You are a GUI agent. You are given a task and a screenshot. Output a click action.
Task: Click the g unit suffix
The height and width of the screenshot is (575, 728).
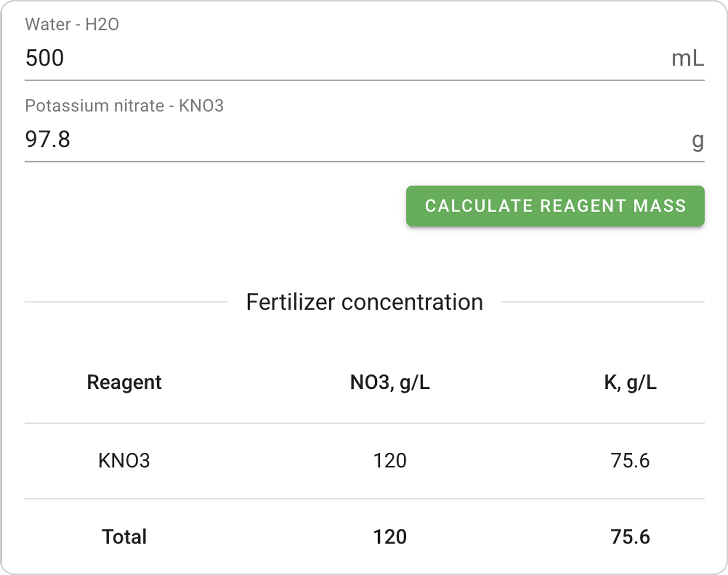coord(697,140)
